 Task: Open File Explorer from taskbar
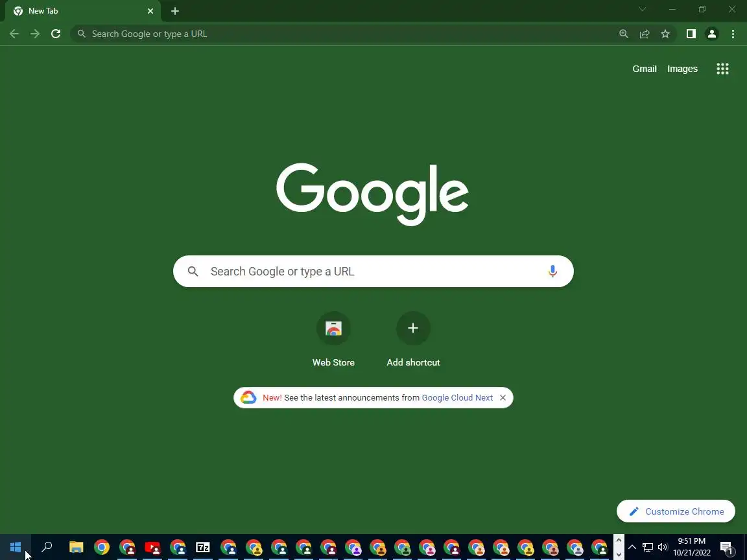[77, 547]
